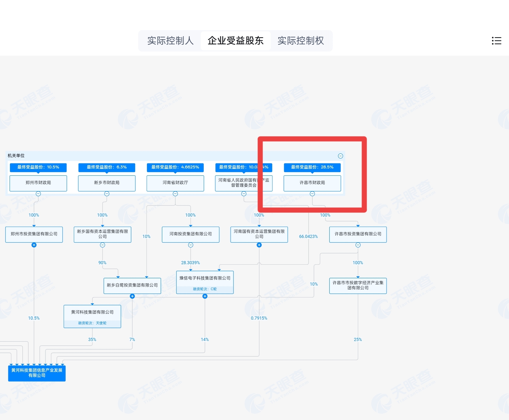Collapse 河南投资集团有限公司 node
Viewport: 509px width, 420px height.
point(191,245)
